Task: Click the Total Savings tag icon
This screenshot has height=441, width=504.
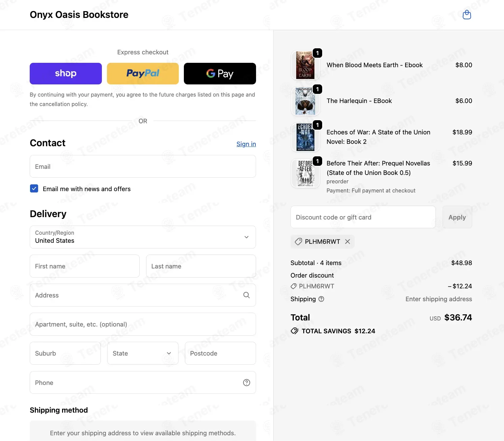Action: click(x=295, y=331)
